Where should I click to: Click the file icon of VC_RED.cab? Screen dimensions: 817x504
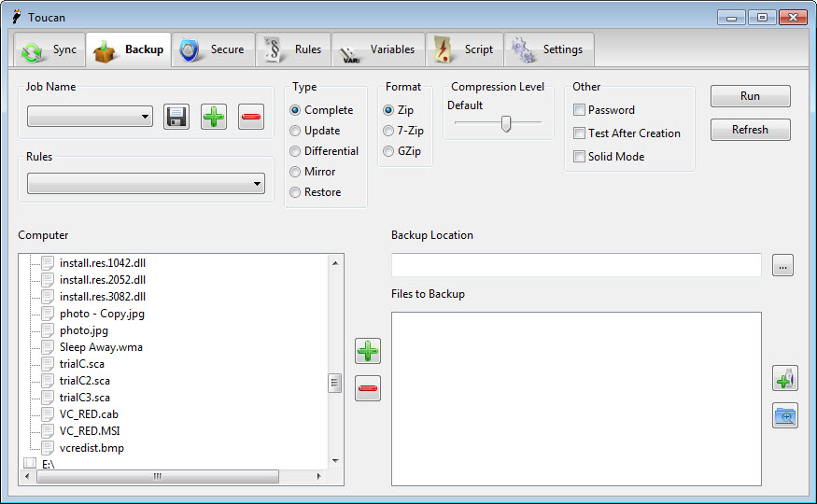pyautogui.click(x=48, y=413)
